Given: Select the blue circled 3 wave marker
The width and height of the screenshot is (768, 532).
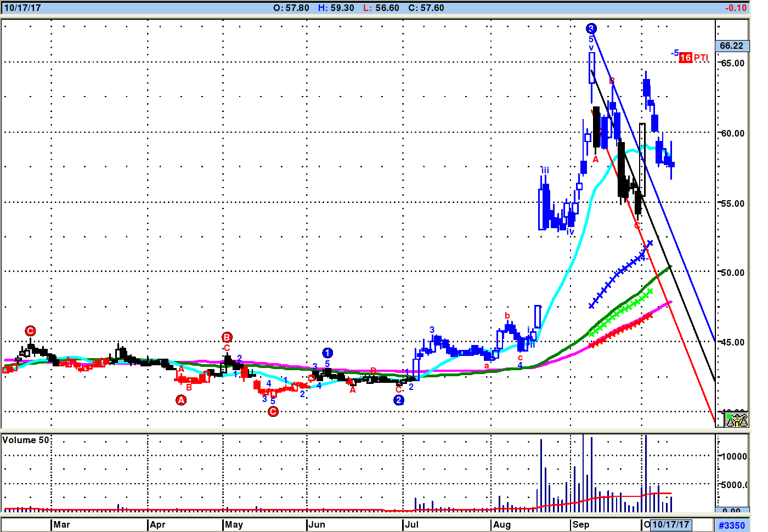Looking at the screenshot, I should coord(591,29).
